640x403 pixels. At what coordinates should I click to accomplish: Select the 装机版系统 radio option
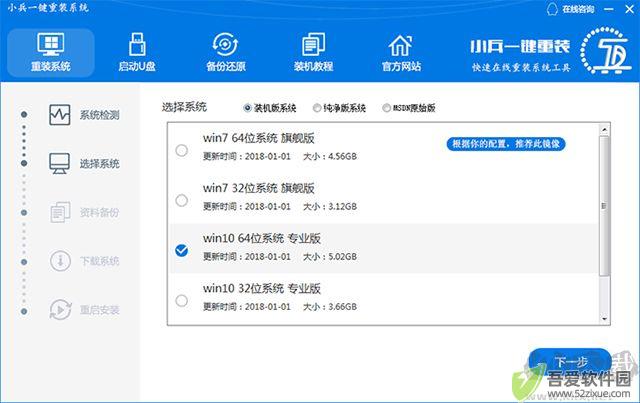coord(247,108)
